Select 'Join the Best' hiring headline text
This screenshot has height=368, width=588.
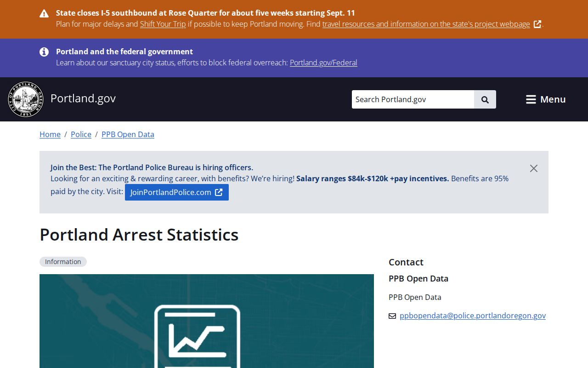(152, 167)
